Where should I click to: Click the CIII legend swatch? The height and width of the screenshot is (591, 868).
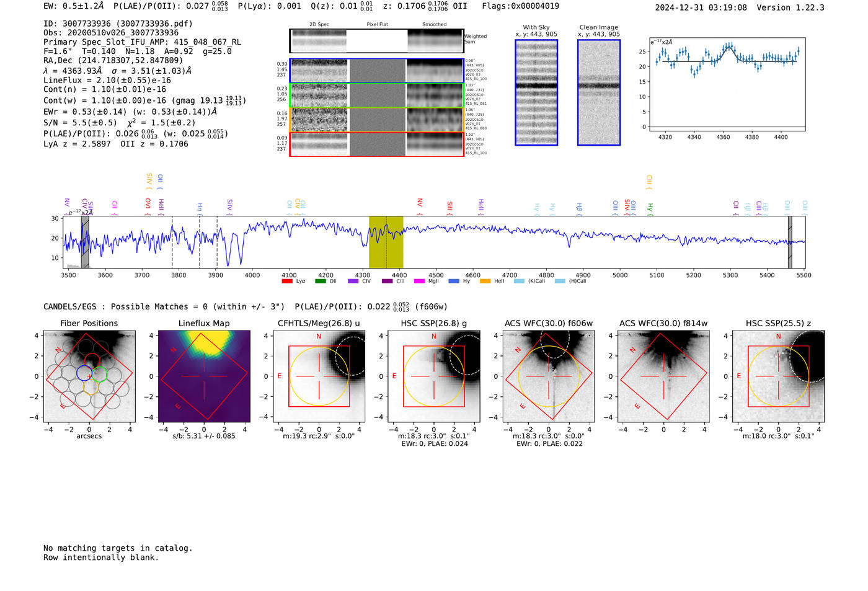pos(387,281)
